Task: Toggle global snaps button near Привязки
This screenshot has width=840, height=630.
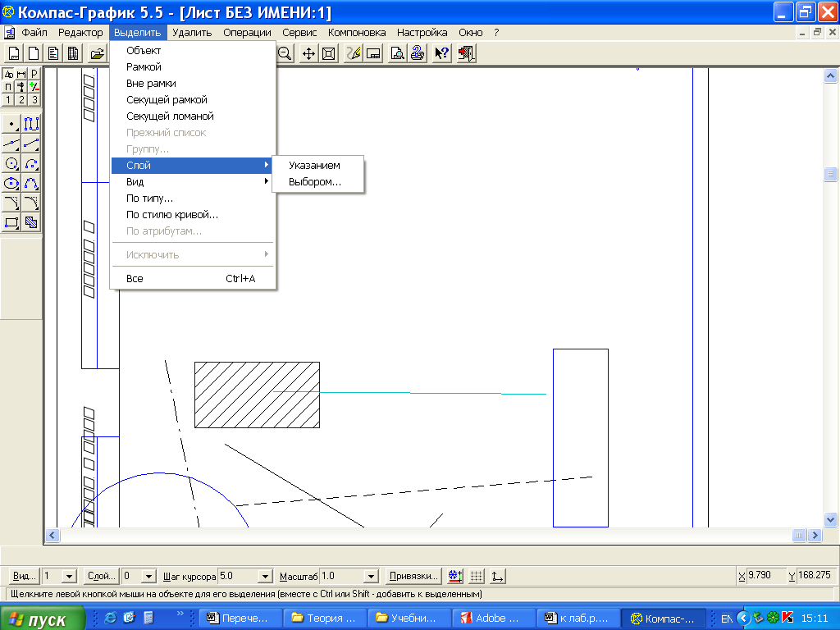Action: click(455, 577)
